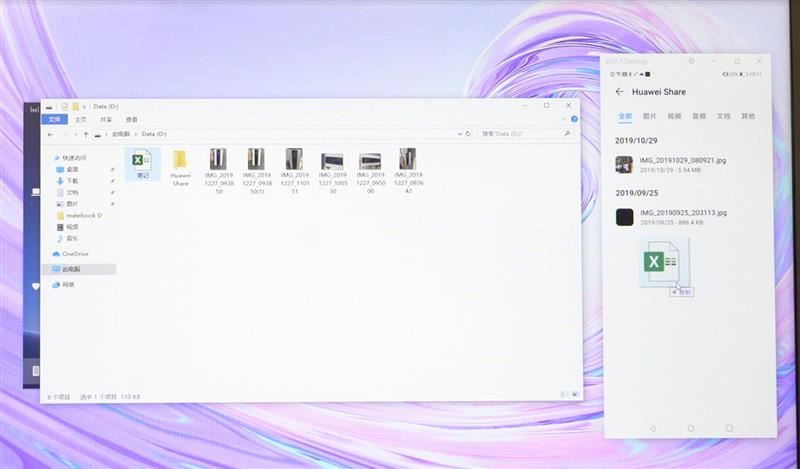The height and width of the screenshot is (469, 800).
Task: Tap the phone Back navigation triangle
Action: tap(653, 429)
